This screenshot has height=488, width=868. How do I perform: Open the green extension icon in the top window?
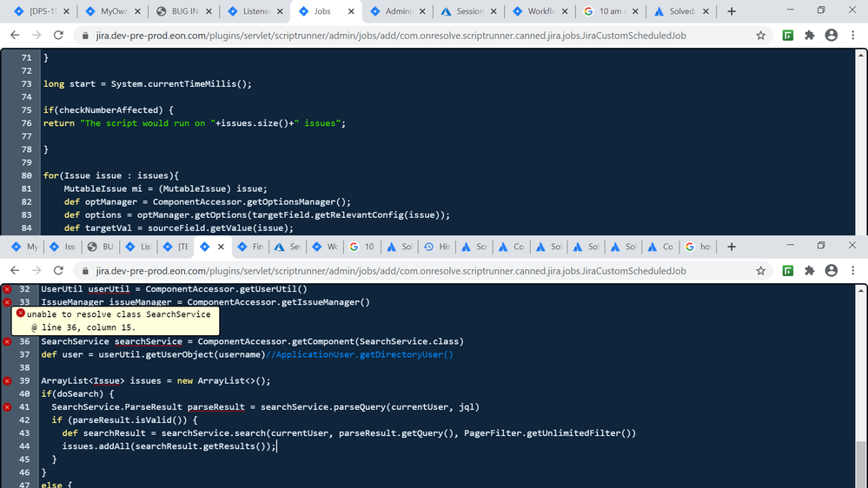788,36
